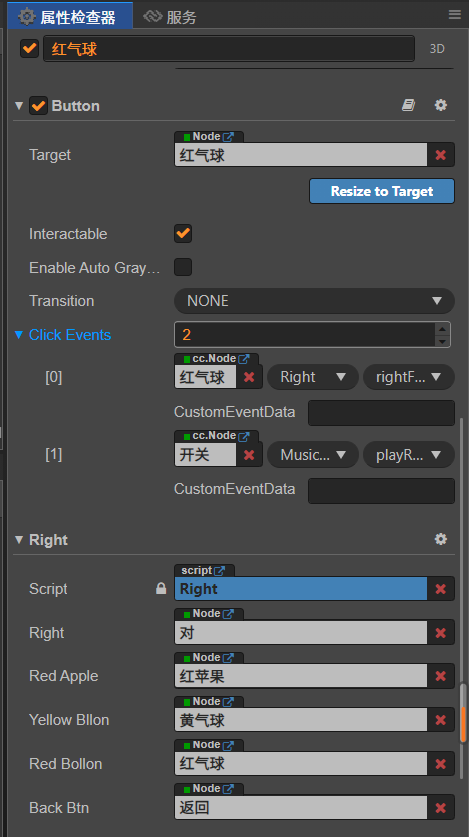Clear the Red Apple 红苹果 reference
This screenshot has width=469, height=837.
[441, 676]
